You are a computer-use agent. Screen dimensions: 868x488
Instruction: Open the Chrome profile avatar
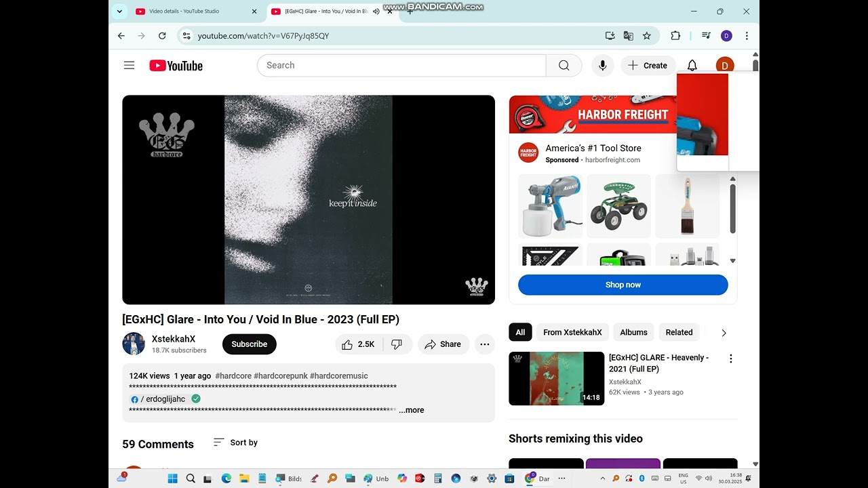point(726,36)
